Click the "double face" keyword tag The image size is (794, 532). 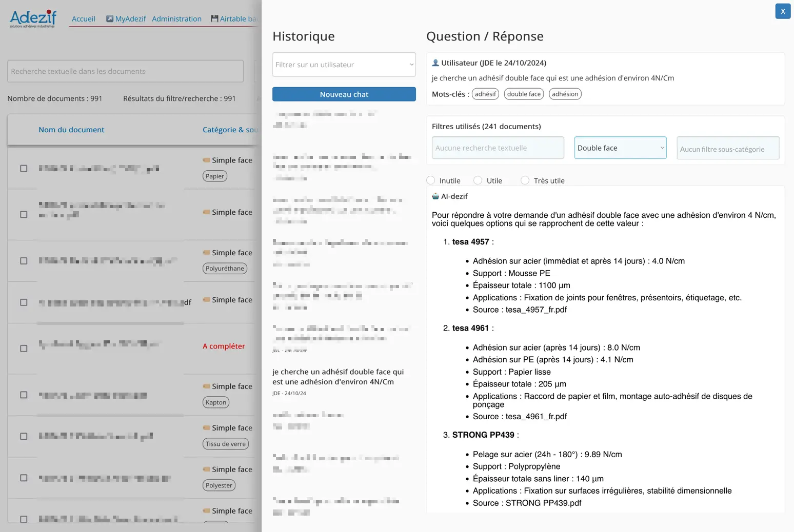click(524, 94)
